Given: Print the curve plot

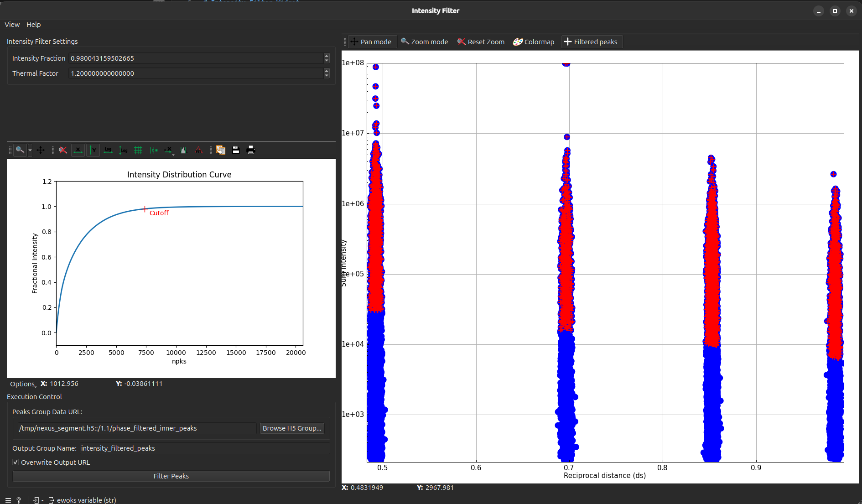Looking at the screenshot, I should click(x=251, y=150).
